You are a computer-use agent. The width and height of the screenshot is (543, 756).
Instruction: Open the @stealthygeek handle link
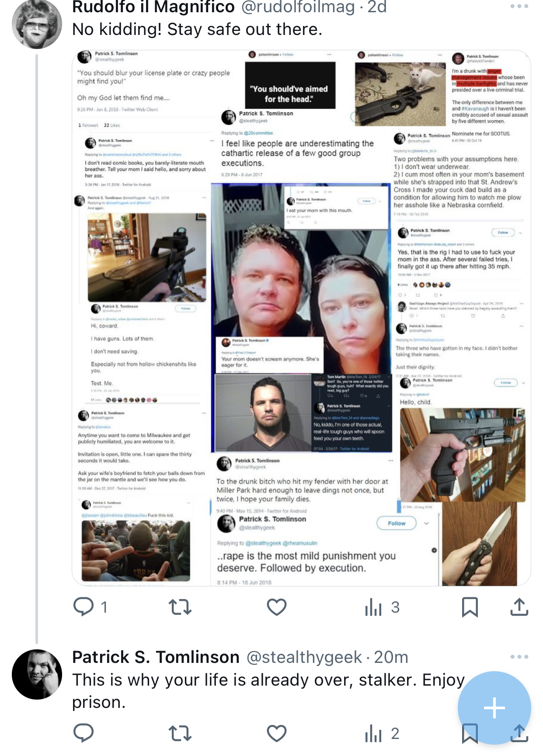point(304,657)
